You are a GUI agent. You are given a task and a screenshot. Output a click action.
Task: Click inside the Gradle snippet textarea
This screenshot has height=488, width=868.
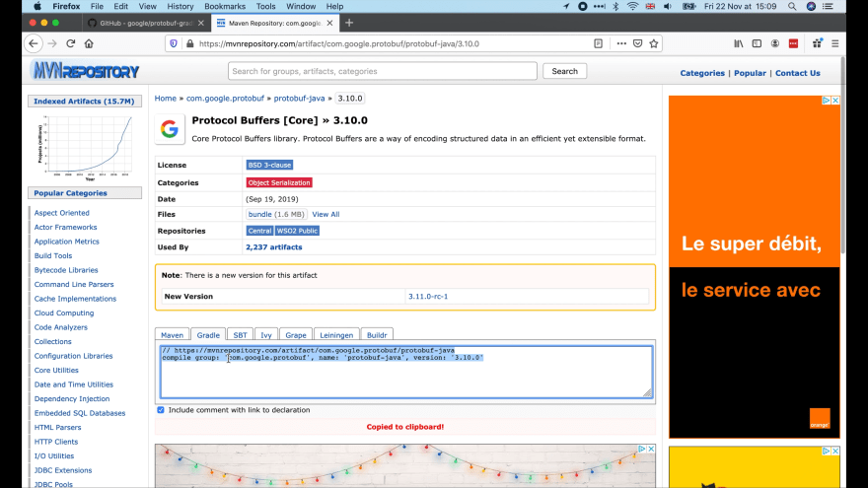coord(406,372)
